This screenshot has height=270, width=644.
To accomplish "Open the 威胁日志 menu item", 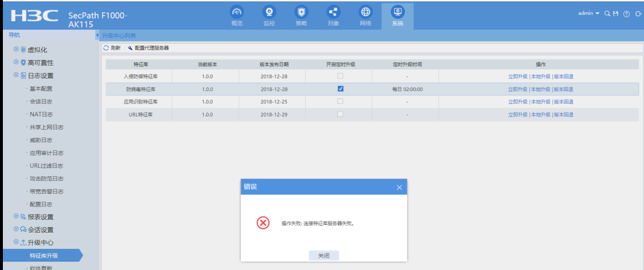I will pos(41,140).
